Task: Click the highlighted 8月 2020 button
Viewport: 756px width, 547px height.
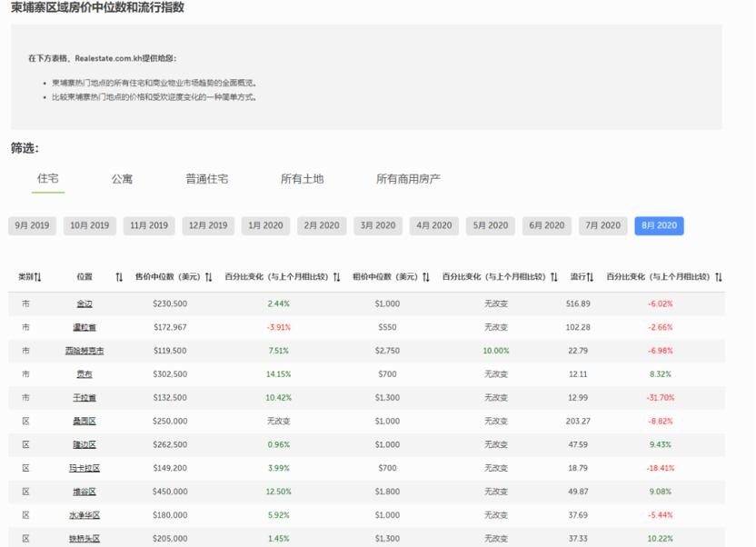Action: tap(659, 225)
